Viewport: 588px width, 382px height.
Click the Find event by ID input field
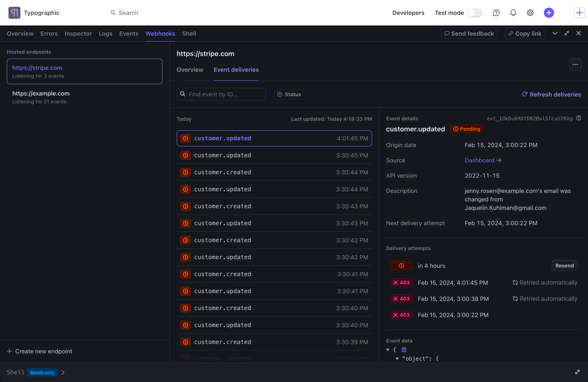coord(221,94)
